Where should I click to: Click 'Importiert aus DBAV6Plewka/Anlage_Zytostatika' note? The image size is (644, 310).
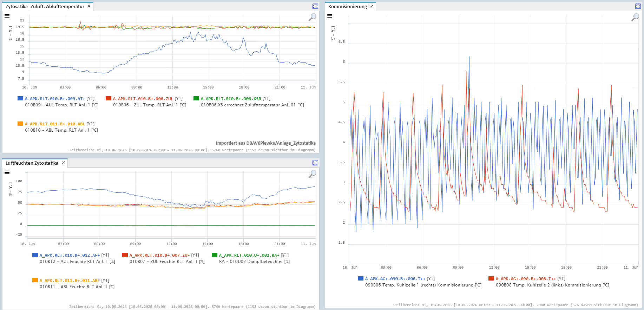[266, 143]
